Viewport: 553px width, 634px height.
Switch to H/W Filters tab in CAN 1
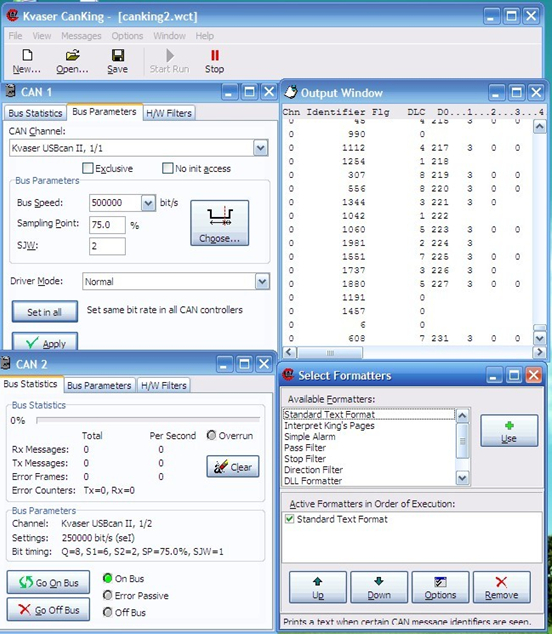pyautogui.click(x=169, y=113)
